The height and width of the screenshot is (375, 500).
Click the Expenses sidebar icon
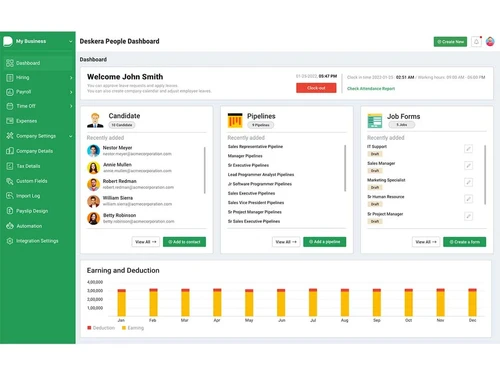tap(10, 121)
